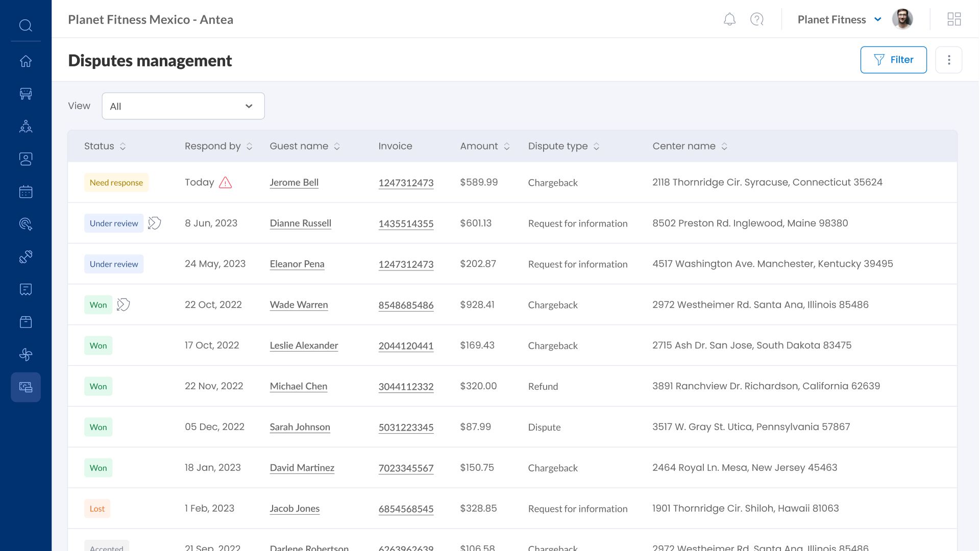
Task: Click the Filter button
Action: (x=893, y=60)
